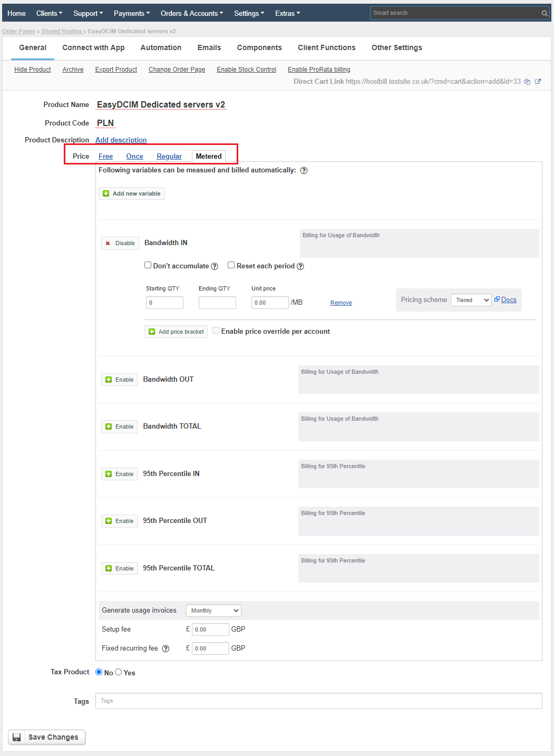Viewport: 554px width, 756px height.
Task: Enable the 95th Percentile TOTAL variable
Action: click(119, 568)
